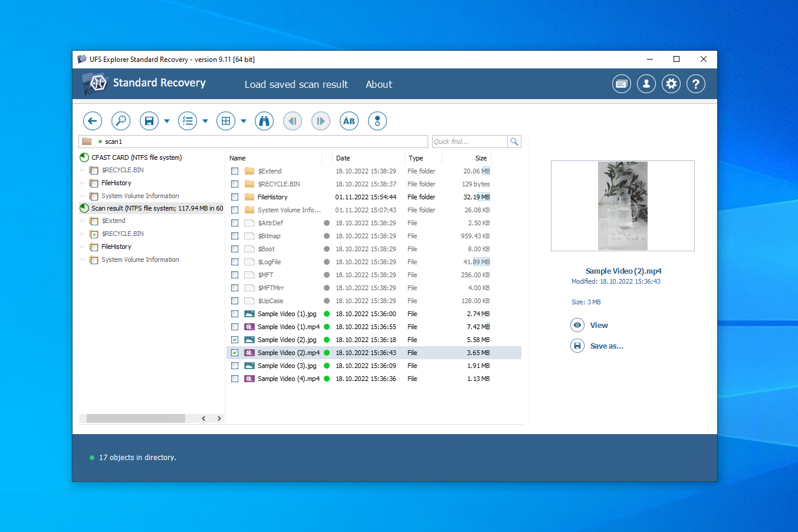Check the box for Sample Video (1).mp4

pyautogui.click(x=235, y=327)
